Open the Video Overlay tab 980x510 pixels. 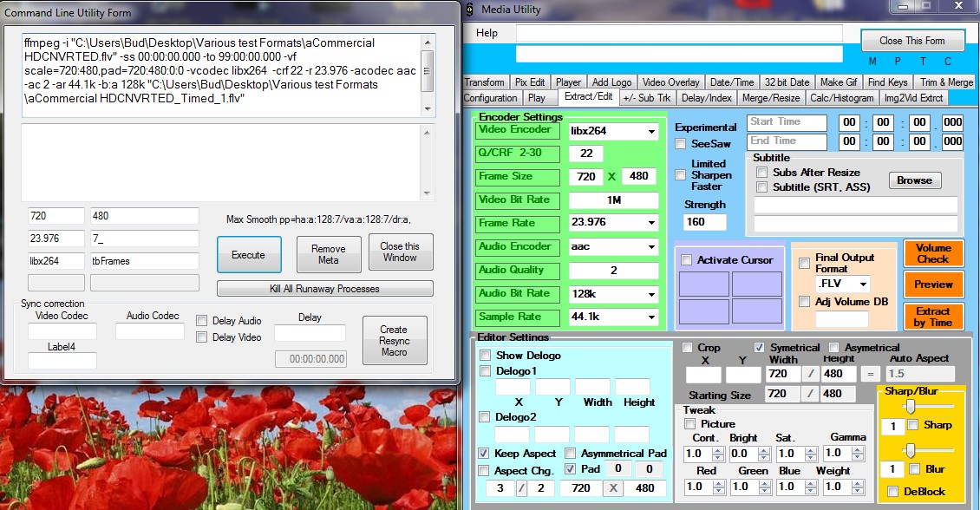[x=670, y=82]
